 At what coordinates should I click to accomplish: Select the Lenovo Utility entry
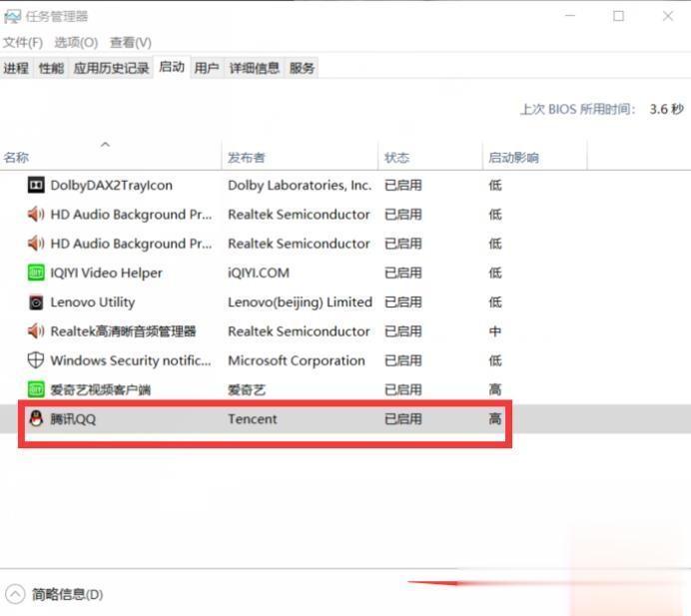[x=93, y=303]
